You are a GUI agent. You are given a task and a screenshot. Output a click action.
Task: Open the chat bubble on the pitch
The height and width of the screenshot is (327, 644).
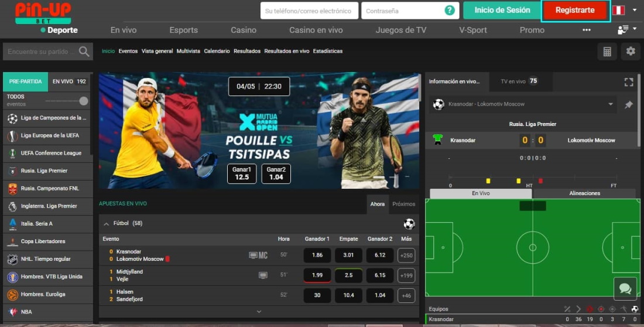tap(625, 288)
